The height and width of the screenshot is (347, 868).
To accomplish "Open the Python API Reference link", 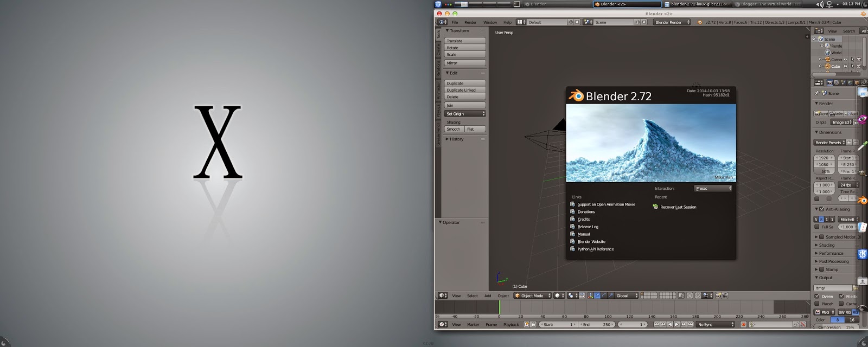I will point(596,249).
